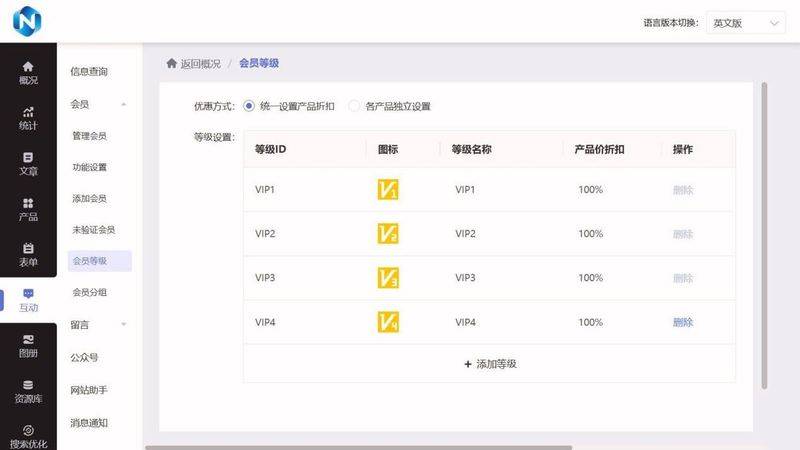The image size is (800, 450).
Task: Click 会员等级 breadcrumb label
Action: pyautogui.click(x=259, y=63)
